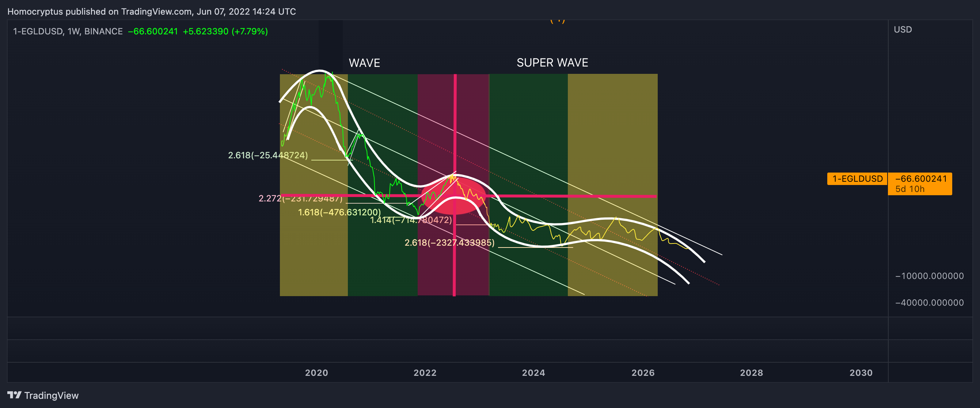Click the TradingView logo icon
The image size is (980, 408).
(x=15, y=395)
